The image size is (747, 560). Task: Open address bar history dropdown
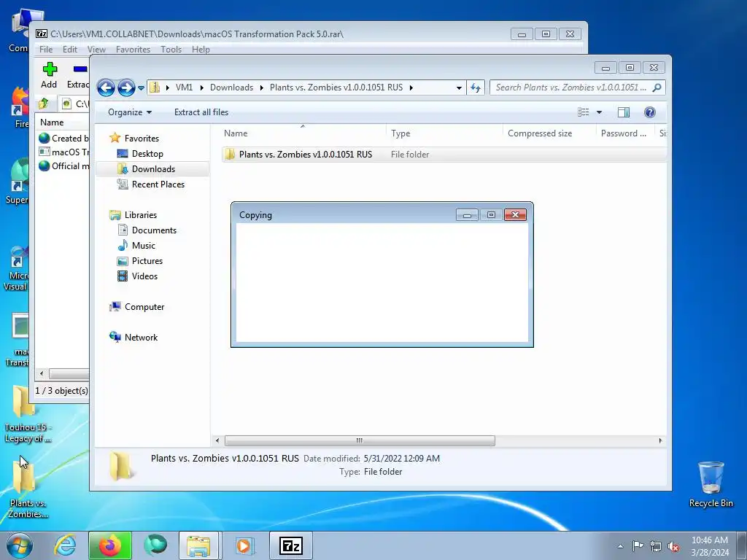tap(459, 87)
